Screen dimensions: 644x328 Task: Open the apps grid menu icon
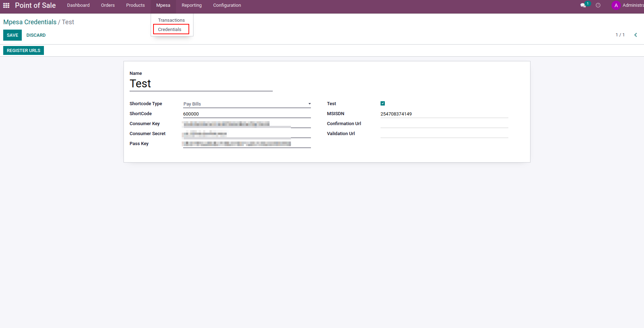[x=6, y=5]
